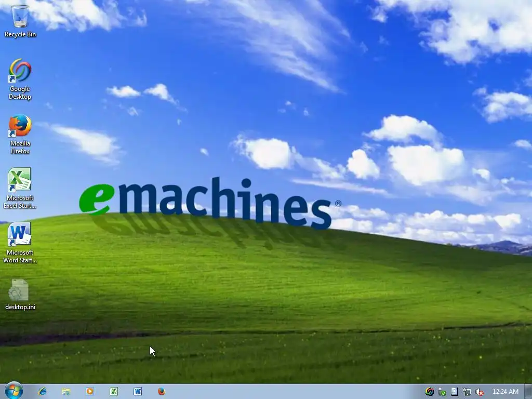This screenshot has height=399, width=532.
Task: Launch Excel from the taskbar
Action: click(x=114, y=391)
